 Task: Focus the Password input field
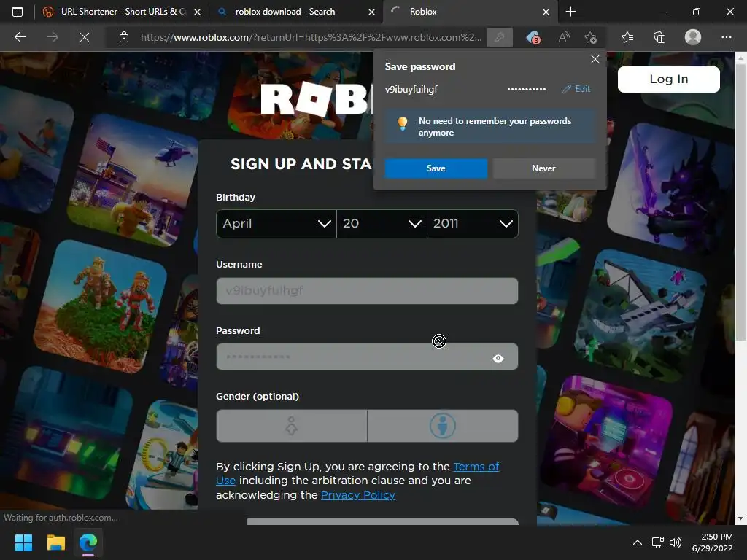pos(367,357)
